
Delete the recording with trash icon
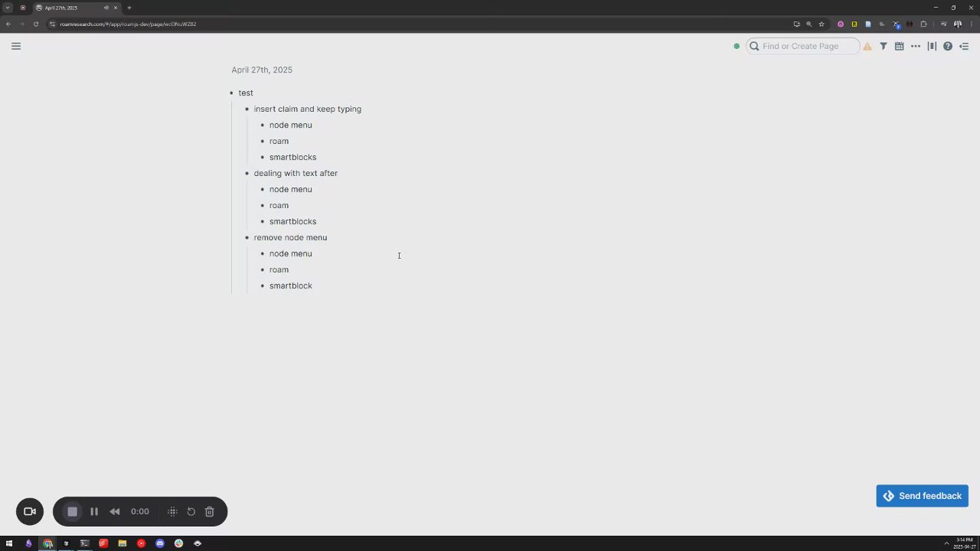click(209, 511)
